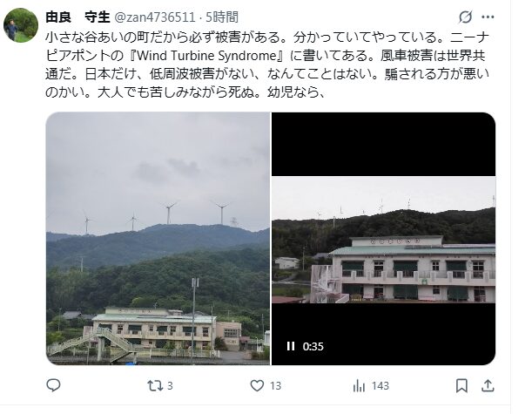Like the tweet with the heart icon
532x414 pixels.
pyautogui.click(x=257, y=386)
